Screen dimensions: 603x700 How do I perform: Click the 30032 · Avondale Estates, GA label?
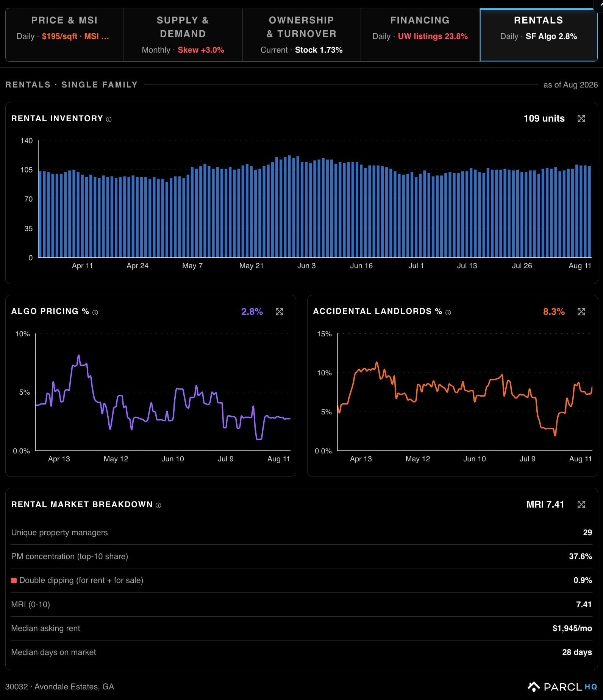pyautogui.click(x=59, y=687)
